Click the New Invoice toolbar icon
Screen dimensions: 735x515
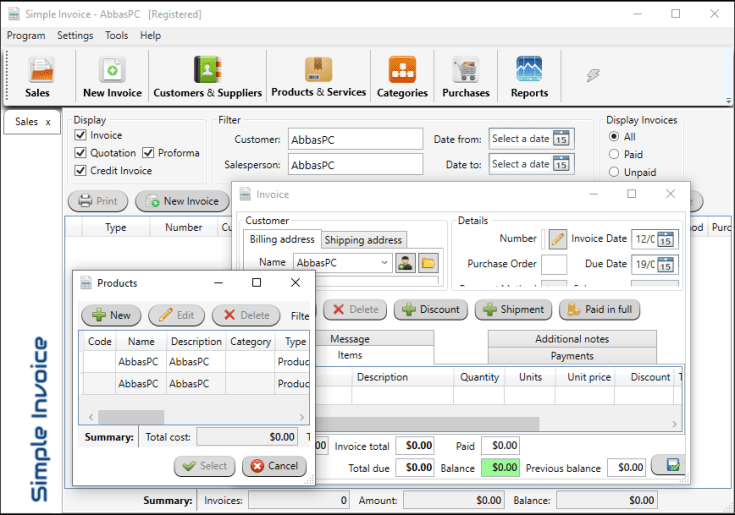coord(112,76)
